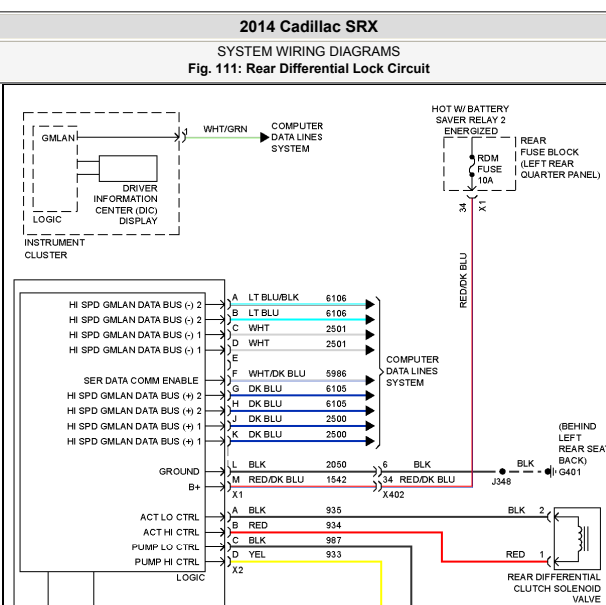Screen dimensions: 606x605
Task: Click the G401 ground label
Action: (570, 472)
